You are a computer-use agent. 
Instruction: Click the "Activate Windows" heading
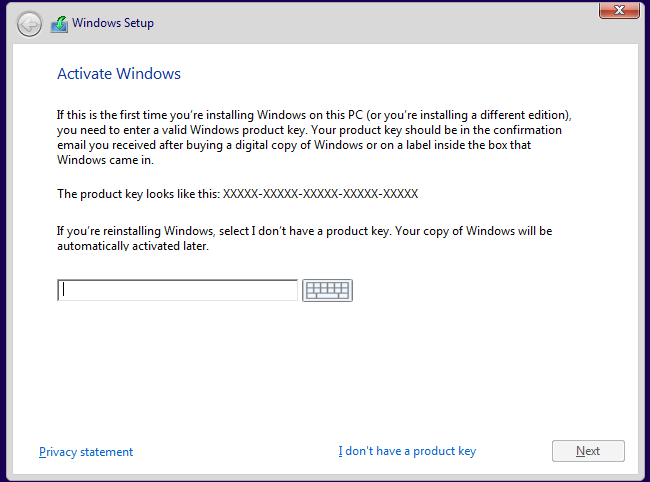tap(119, 74)
